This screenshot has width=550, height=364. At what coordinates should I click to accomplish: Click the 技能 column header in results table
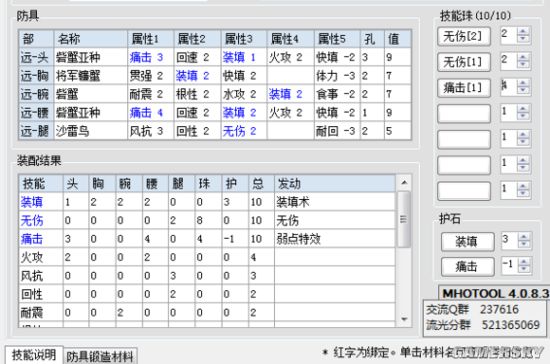(41, 183)
